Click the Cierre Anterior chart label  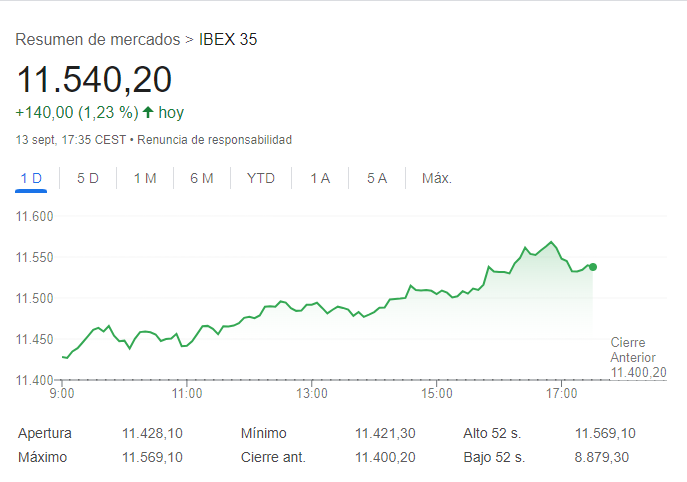pos(634,350)
